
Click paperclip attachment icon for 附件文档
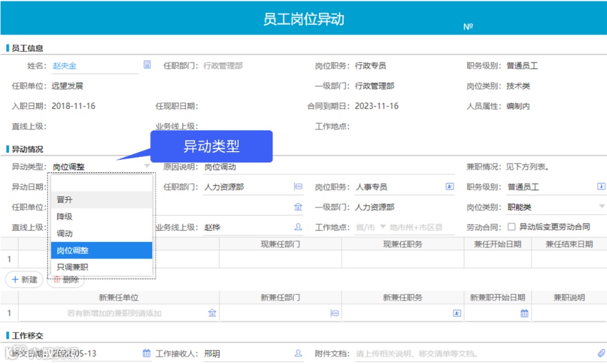coord(601,353)
